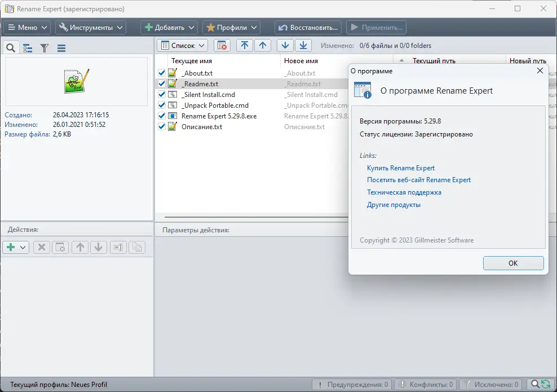
Task: Select the _Silent Install.cmd file row
Action: coord(252,95)
